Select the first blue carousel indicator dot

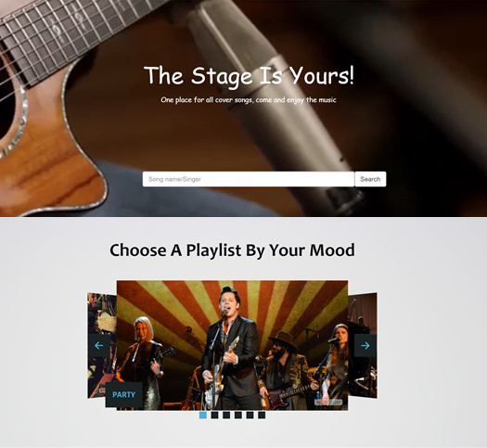coord(203,416)
